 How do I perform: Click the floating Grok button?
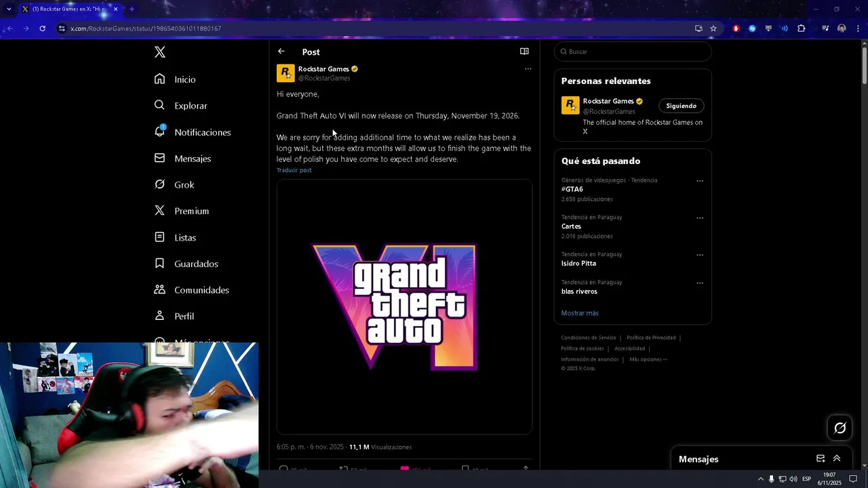pyautogui.click(x=840, y=428)
